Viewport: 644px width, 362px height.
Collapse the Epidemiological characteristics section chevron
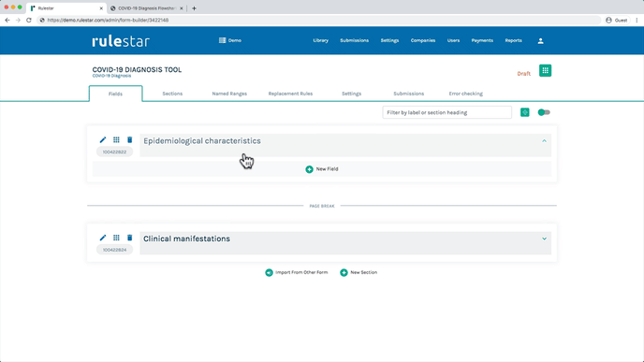[x=544, y=140]
